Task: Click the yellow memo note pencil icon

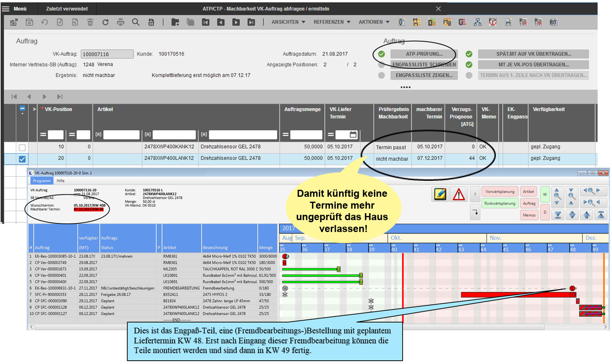Action: coord(440,194)
